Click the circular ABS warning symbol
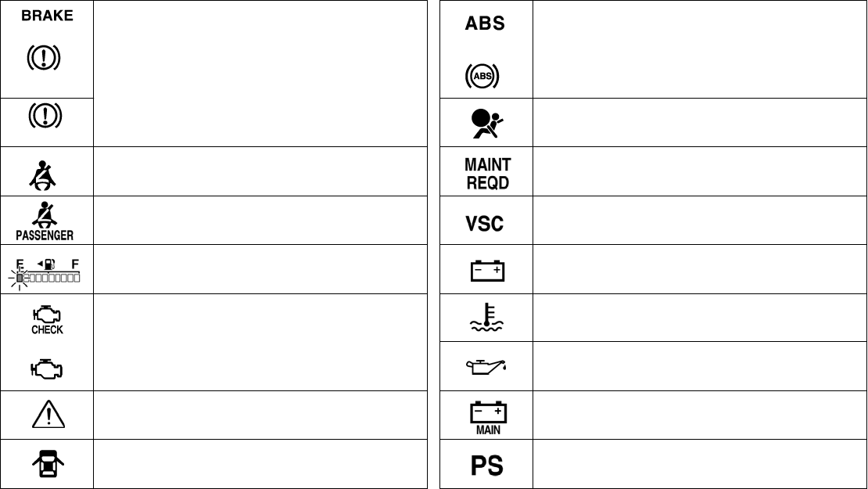The width and height of the screenshot is (868, 489). tap(486, 76)
